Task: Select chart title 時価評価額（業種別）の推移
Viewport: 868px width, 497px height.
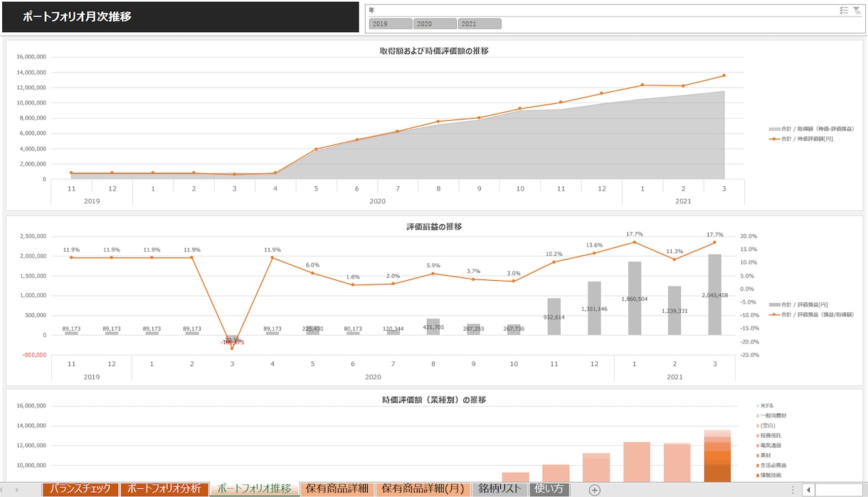Action: pyautogui.click(x=434, y=400)
